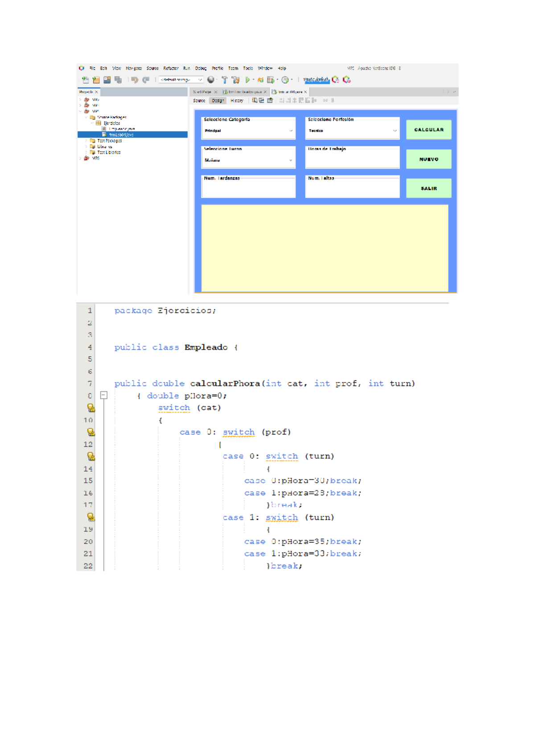Click the Build Project hammer icon
This screenshot has height=756, width=535.
224,80
